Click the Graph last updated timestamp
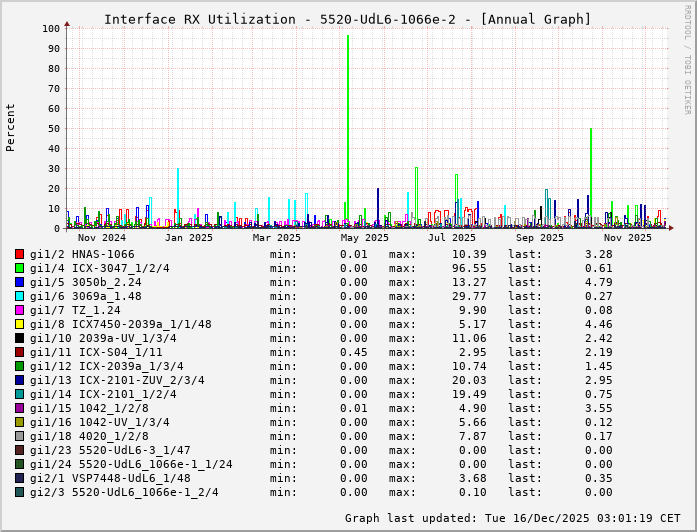Viewport: 697px width, 532px height. (x=513, y=518)
